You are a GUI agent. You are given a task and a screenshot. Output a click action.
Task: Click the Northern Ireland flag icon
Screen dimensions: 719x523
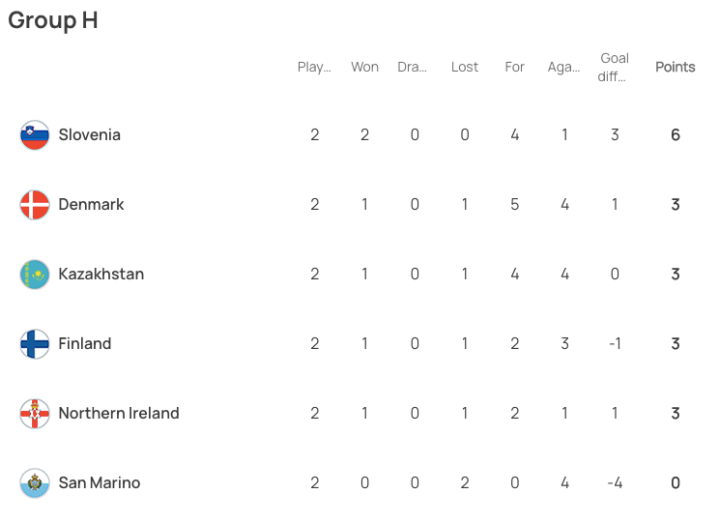pos(35,413)
